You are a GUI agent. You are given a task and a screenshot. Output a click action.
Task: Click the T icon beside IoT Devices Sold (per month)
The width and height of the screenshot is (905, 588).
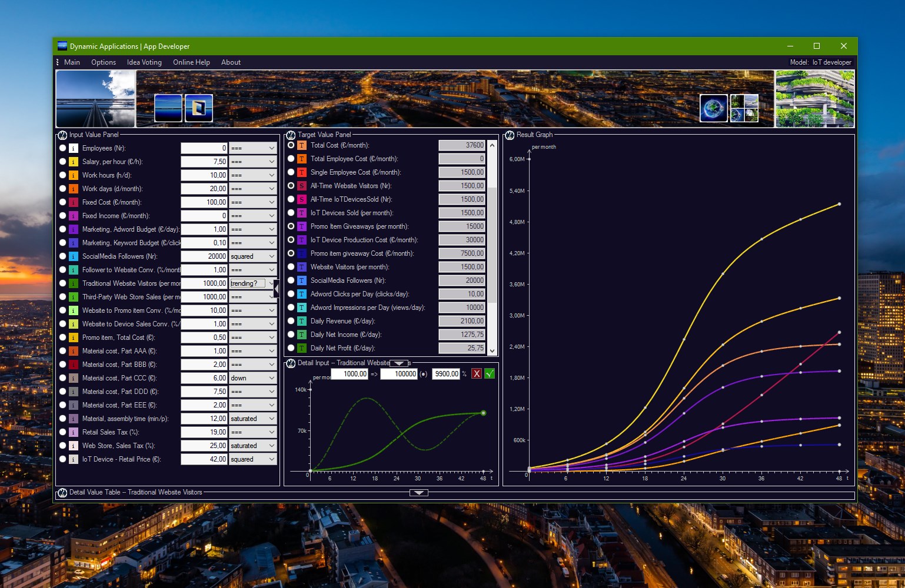coord(302,213)
